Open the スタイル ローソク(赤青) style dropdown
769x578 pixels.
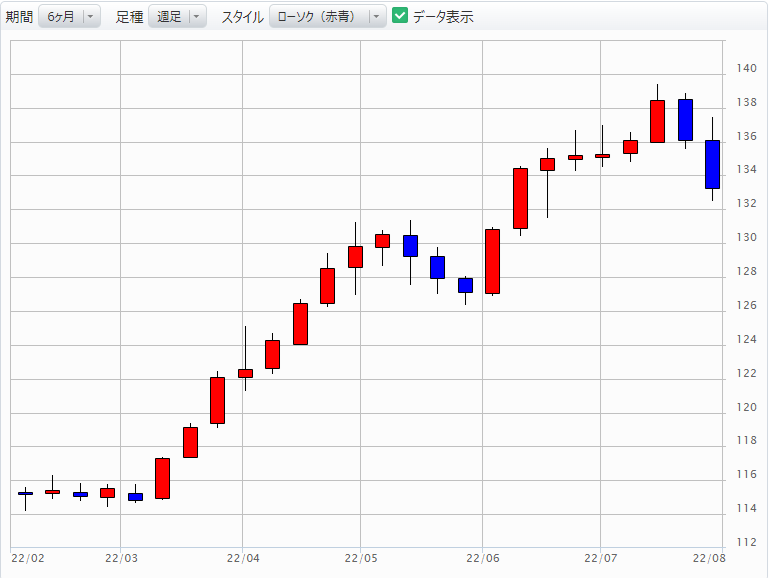[328, 17]
